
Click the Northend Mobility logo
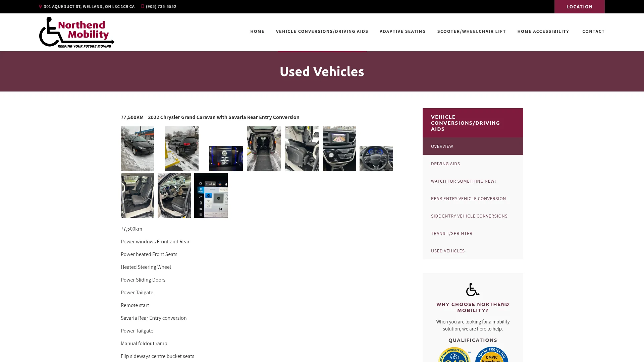point(77,32)
